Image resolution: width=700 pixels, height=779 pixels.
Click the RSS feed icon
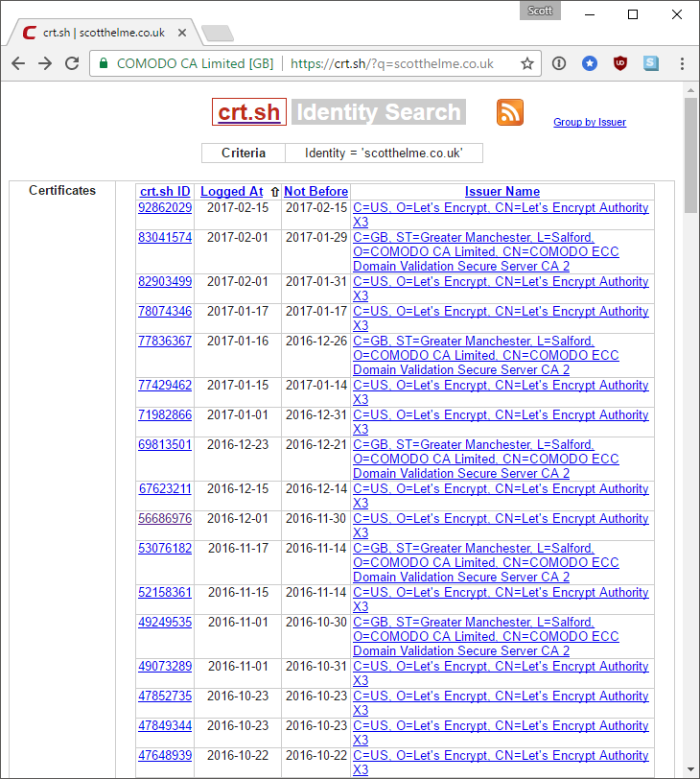point(509,112)
